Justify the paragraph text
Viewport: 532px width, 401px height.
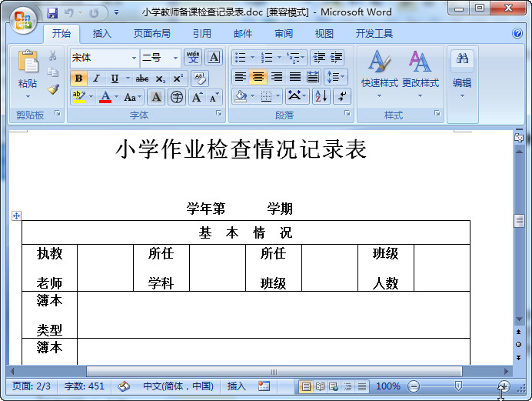(295, 77)
